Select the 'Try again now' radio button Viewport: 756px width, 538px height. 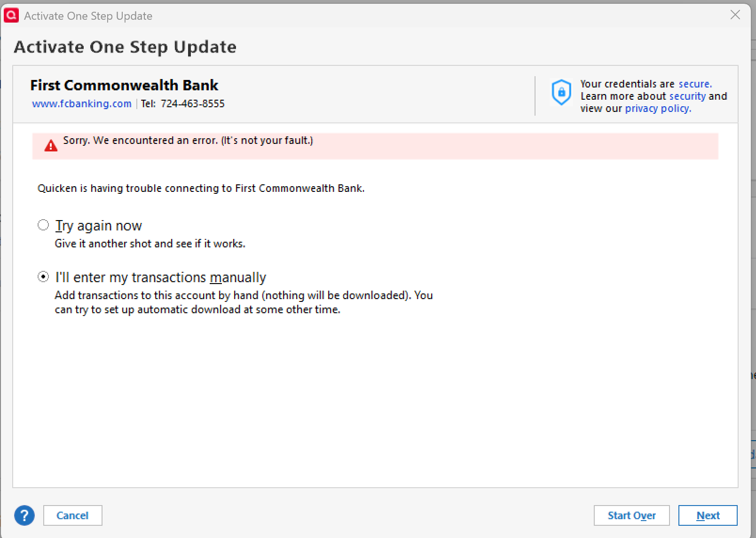[43, 225]
